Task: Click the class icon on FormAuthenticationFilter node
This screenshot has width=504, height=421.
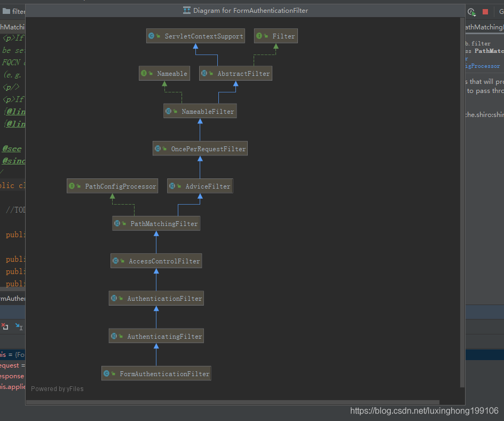Action: tap(106, 373)
